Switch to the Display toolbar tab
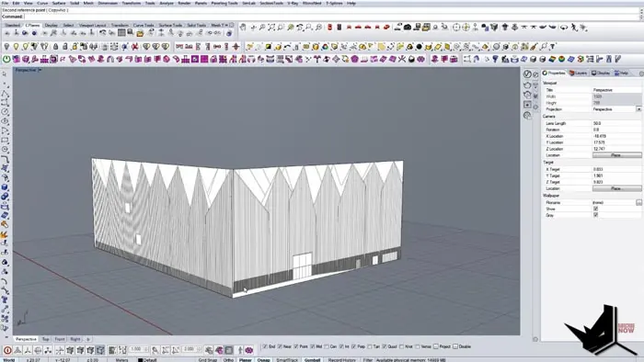 pos(52,25)
